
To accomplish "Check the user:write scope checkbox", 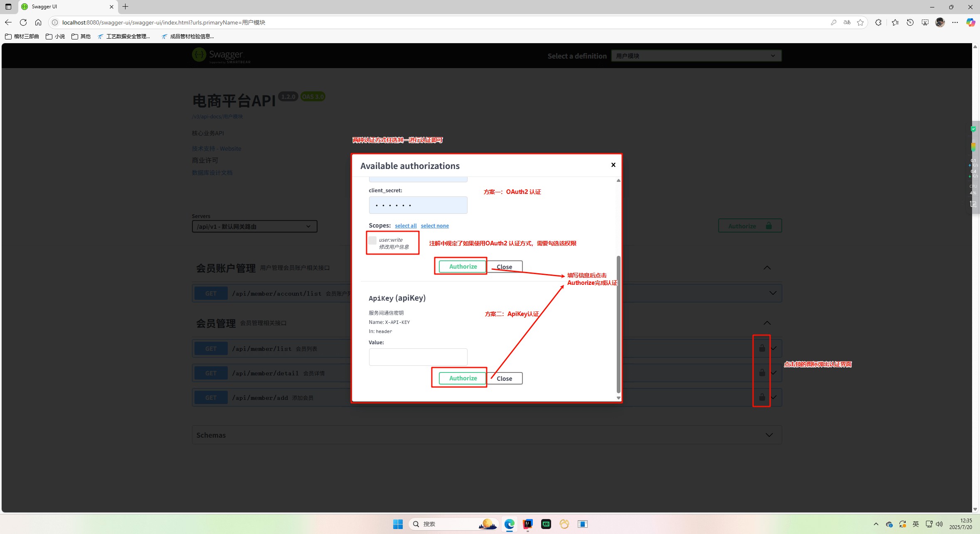I will coord(372,240).
